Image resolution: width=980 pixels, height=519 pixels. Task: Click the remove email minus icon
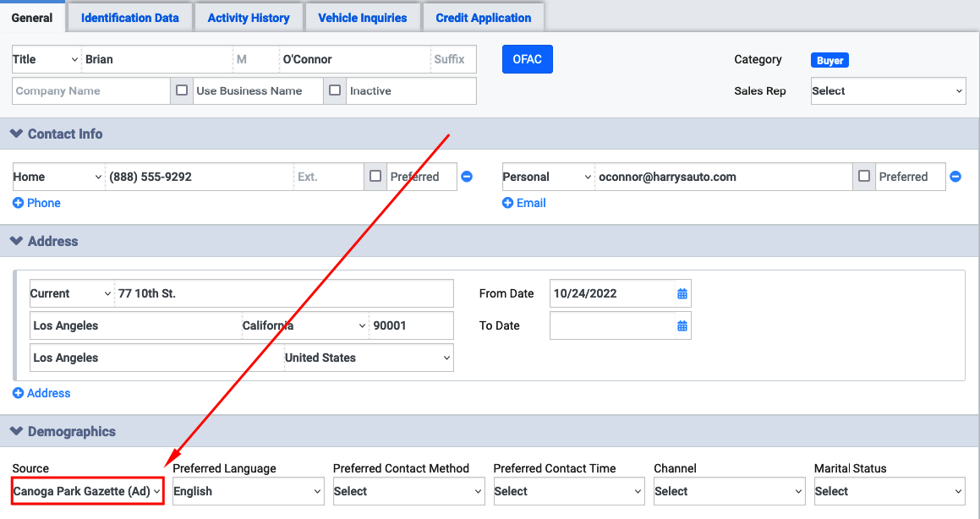[x=955, y=177]
